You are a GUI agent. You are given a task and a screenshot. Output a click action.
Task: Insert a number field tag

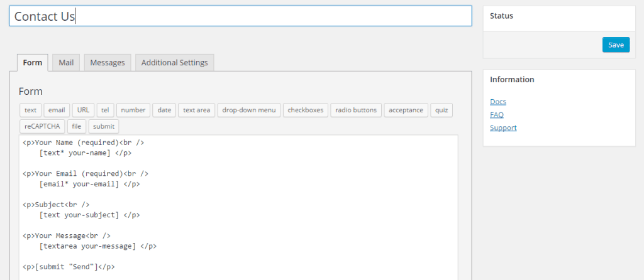pos(133,110)
